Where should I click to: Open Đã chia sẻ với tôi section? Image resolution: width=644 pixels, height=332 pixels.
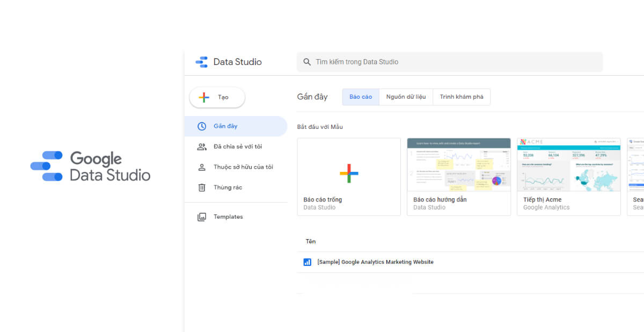pos(236,147)
